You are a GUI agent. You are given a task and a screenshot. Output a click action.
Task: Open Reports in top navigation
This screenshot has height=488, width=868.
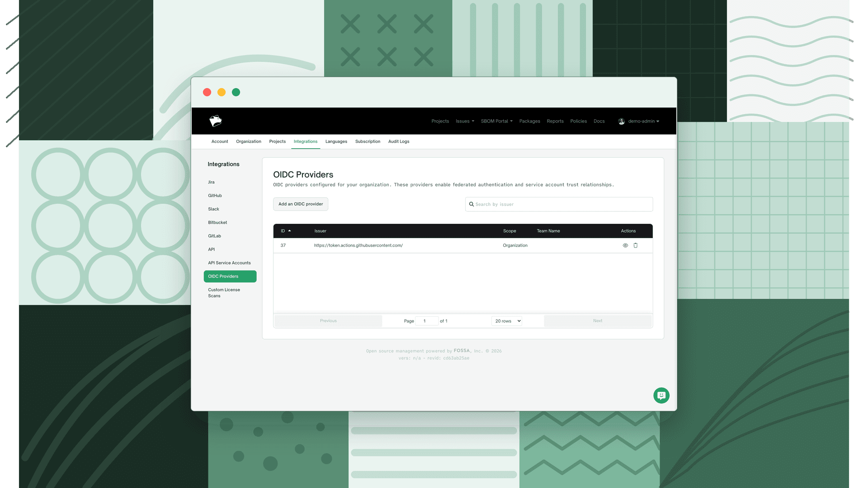pos(555,121)
